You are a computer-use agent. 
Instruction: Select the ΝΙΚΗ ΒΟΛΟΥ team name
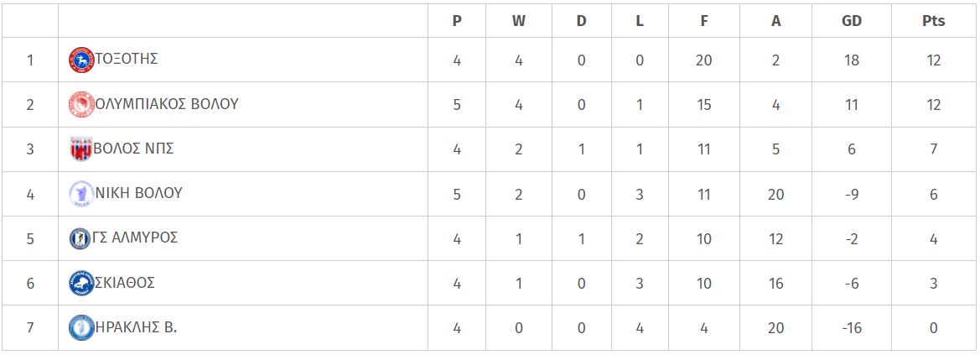coord(139,193)
